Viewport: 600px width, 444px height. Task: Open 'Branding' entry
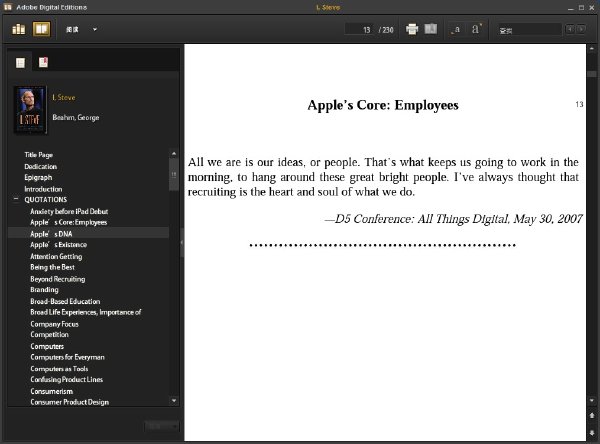[x=44, y=290]
